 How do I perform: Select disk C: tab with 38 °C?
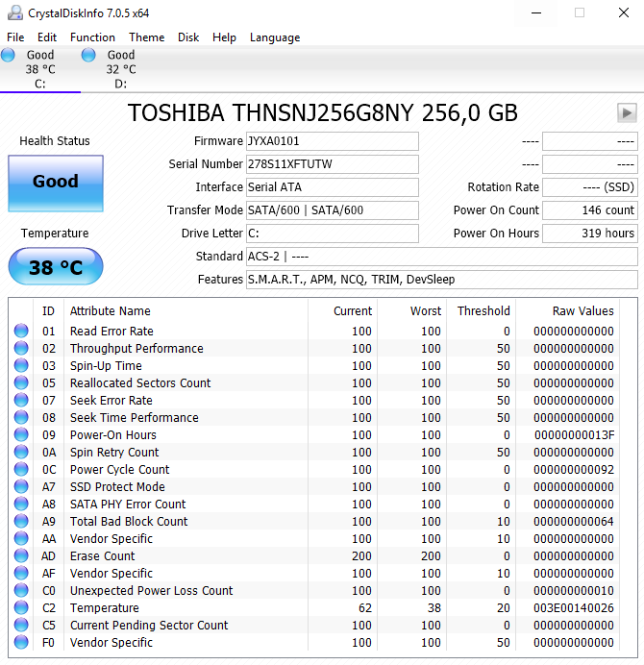click(39, 69)
